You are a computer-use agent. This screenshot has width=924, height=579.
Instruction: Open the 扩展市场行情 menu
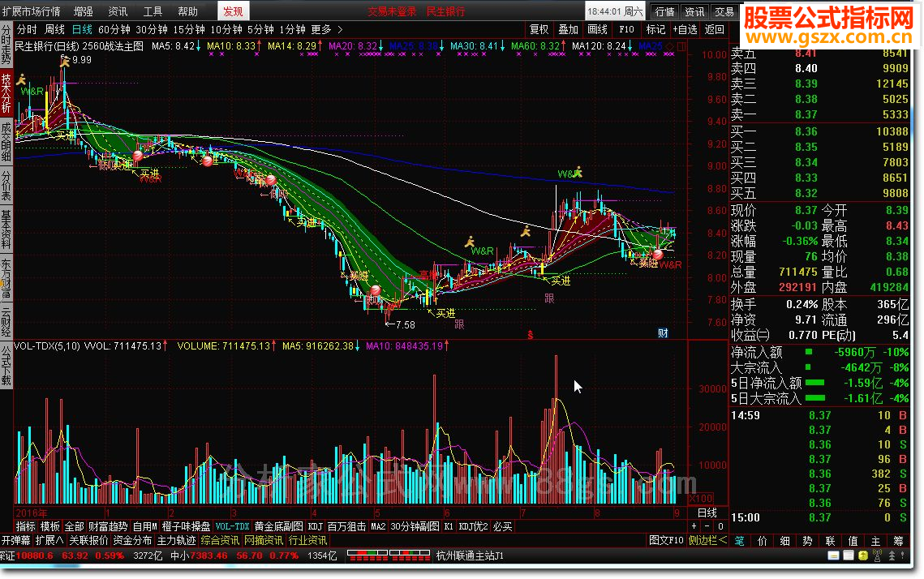point(32,11)
